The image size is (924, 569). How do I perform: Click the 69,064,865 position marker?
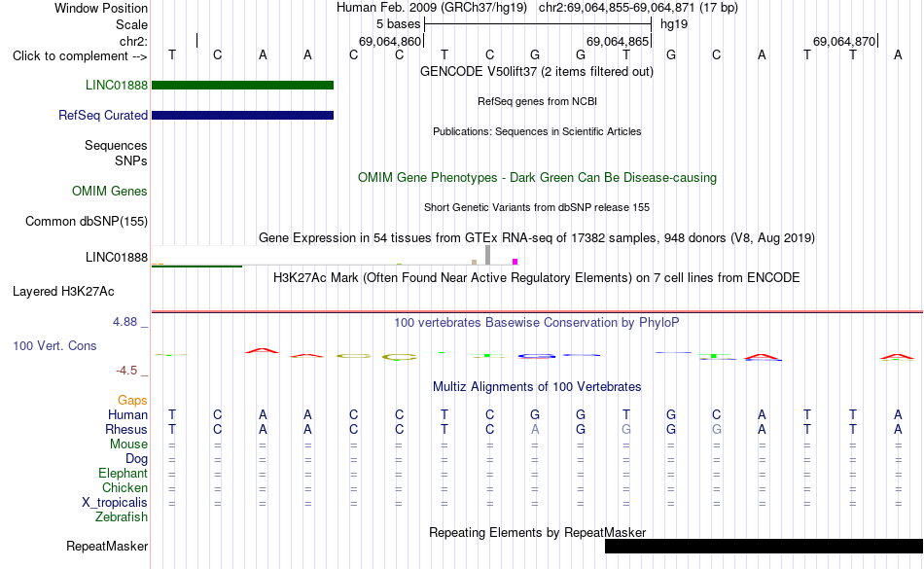click(617, 41)
